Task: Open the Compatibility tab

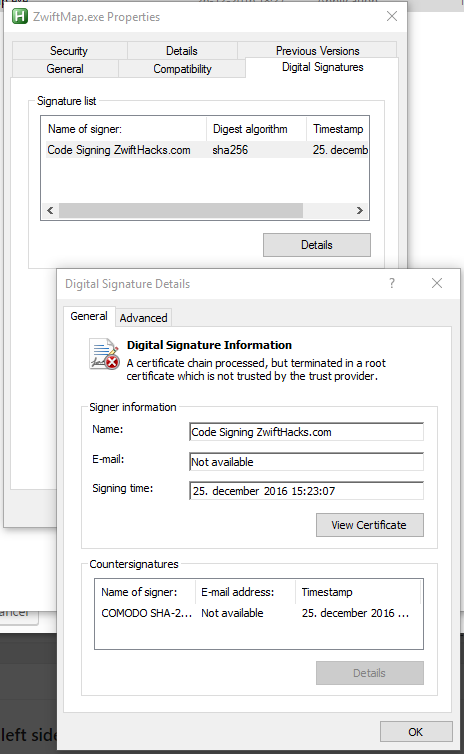Action: click(182, 69)
